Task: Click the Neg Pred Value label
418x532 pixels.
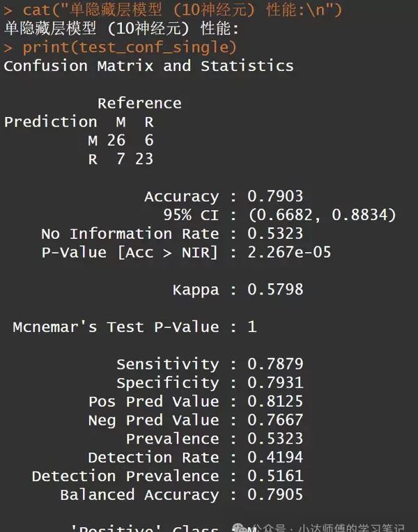Action: [x=153, y=421]
